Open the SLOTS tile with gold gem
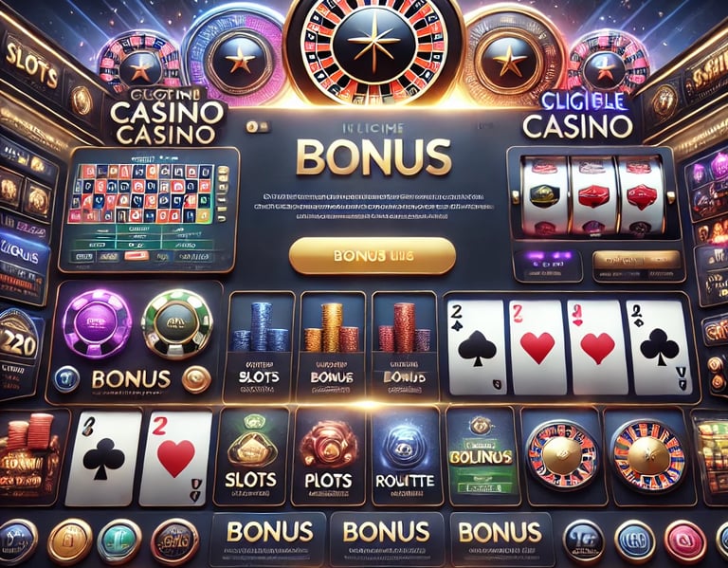728x568 pixels. click(251, 455)
